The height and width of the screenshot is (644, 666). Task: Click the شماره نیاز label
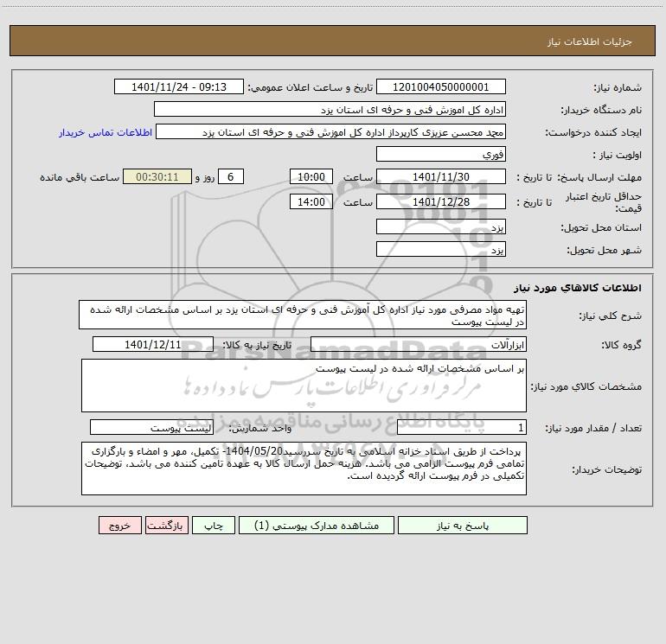point(618,87)
